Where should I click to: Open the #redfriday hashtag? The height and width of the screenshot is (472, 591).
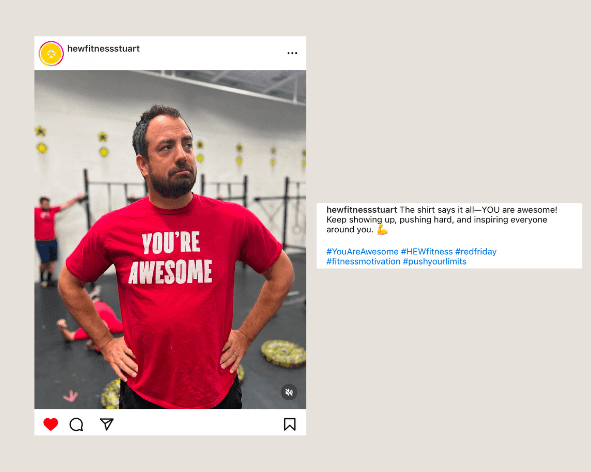coord(476,251)
